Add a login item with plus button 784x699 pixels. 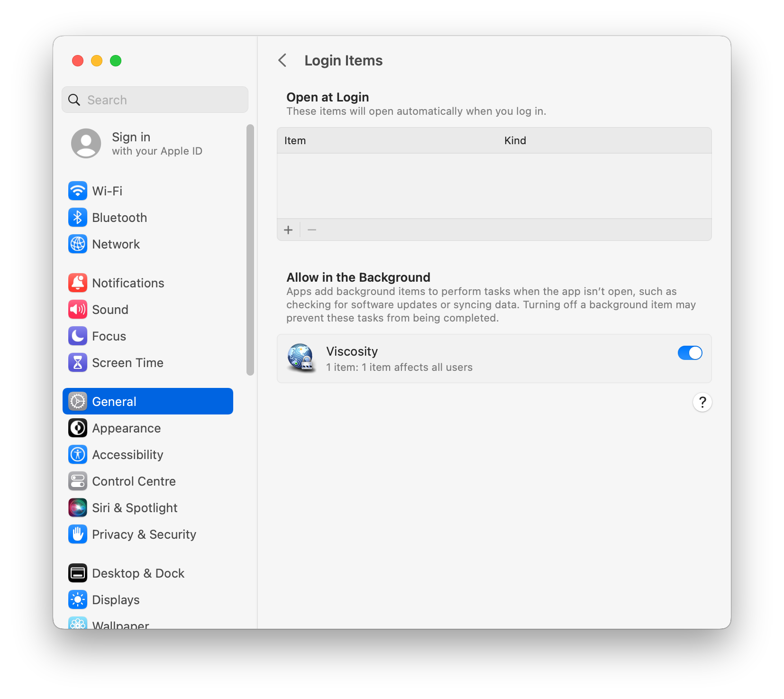tap(288, 230)
